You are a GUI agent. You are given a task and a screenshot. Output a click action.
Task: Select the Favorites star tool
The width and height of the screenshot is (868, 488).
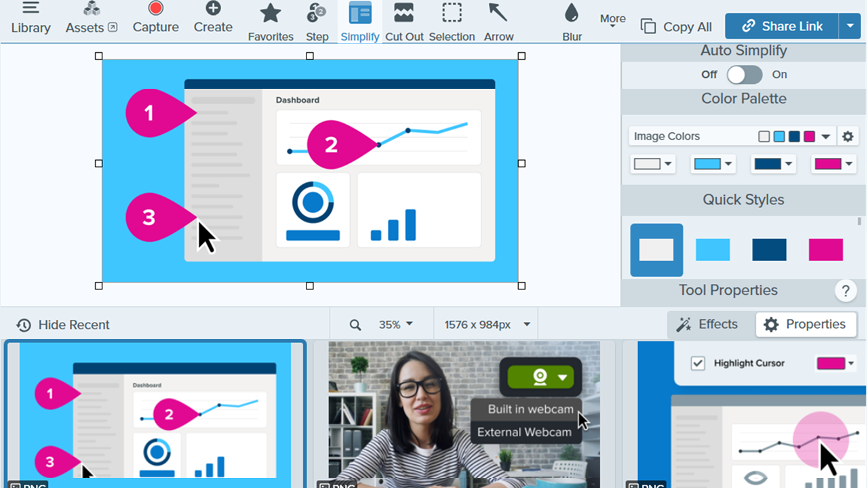(271, 21)
